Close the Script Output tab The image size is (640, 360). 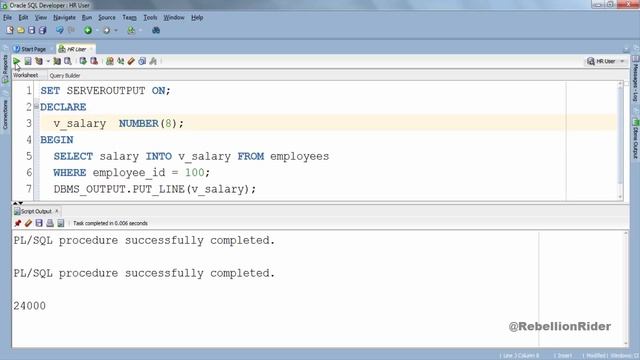click(x=57, y=211)
